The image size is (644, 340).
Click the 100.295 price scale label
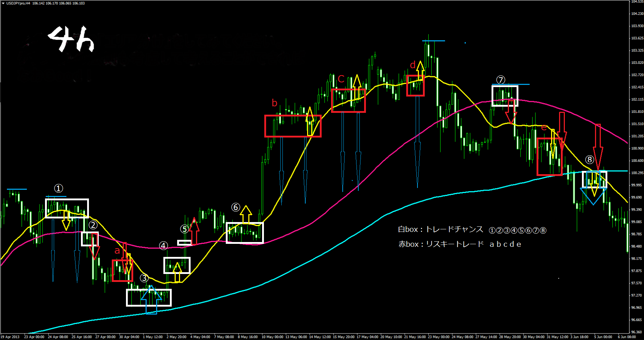point(637,173)
